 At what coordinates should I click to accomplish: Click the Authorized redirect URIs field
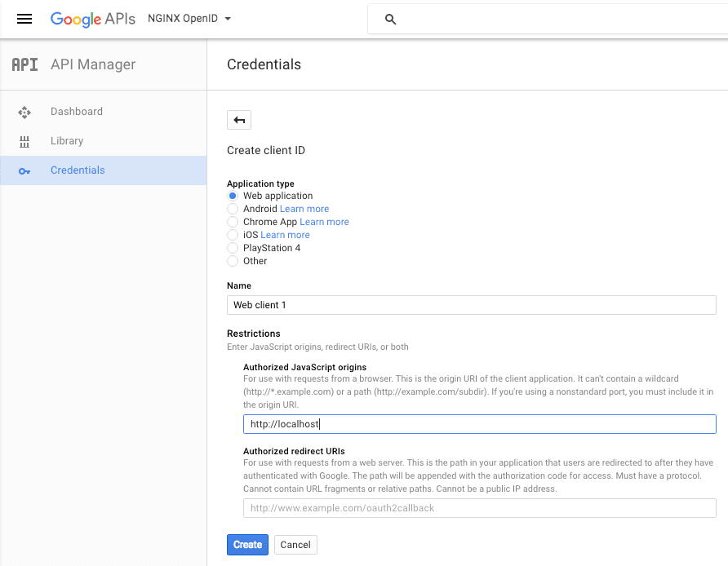(x=479, y=508)
